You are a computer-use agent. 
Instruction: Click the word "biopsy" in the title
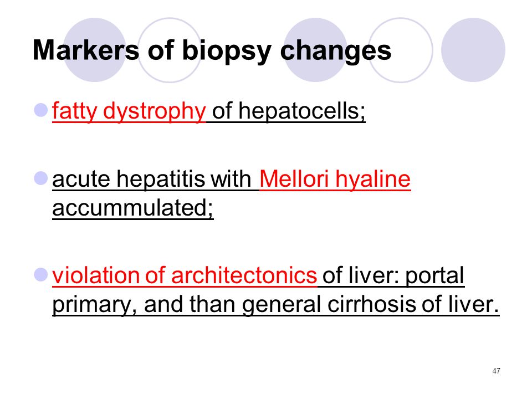coord(227,51)
